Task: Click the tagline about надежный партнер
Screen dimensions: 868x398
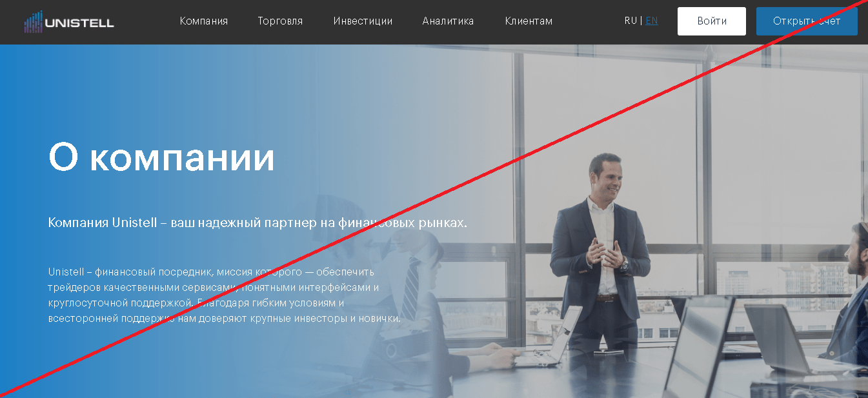Action: point(257,223)
